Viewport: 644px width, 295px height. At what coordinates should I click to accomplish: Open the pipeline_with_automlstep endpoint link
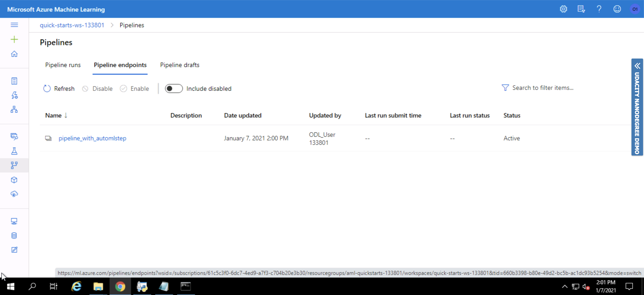pos(92,138)
